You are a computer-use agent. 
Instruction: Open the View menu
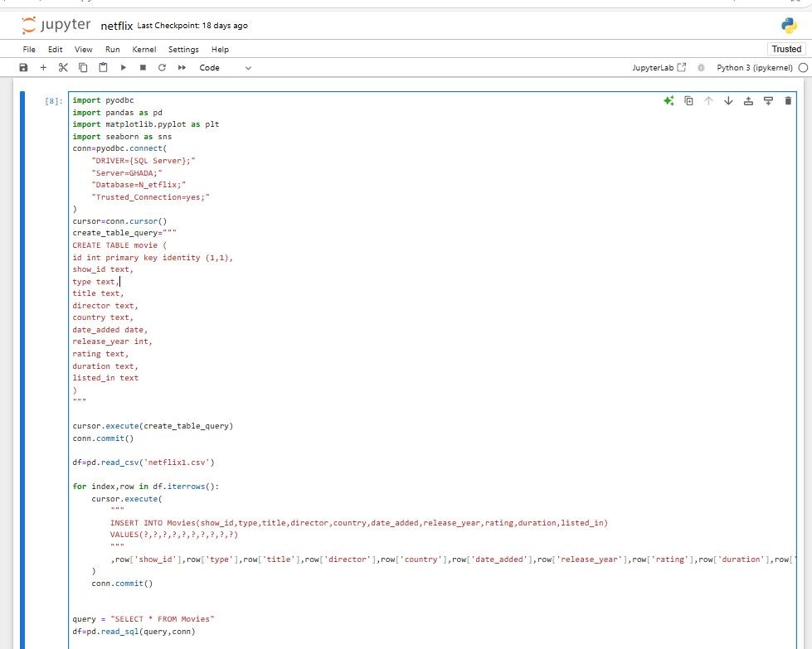[84, 49]
